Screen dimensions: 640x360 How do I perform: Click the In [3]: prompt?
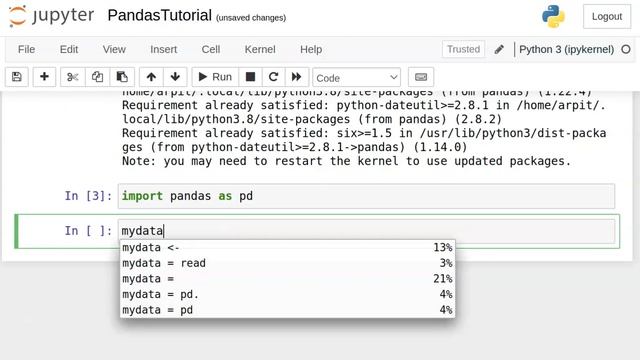88,196
